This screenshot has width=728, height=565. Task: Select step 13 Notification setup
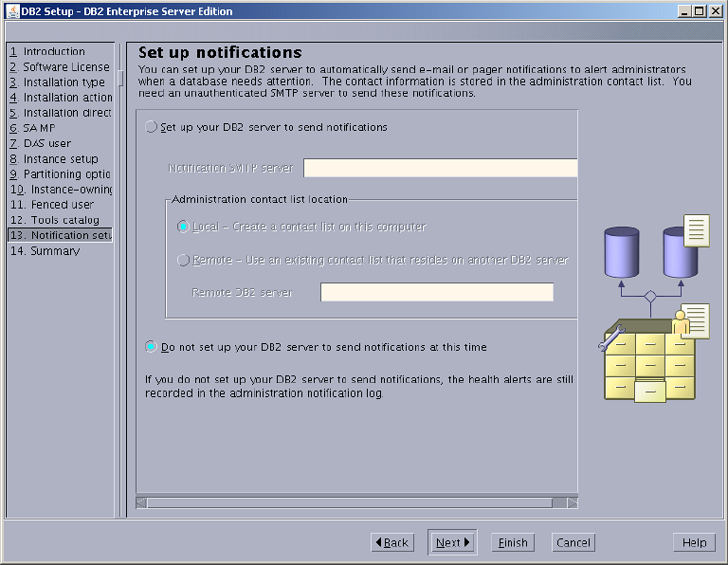tap(61, 235)
